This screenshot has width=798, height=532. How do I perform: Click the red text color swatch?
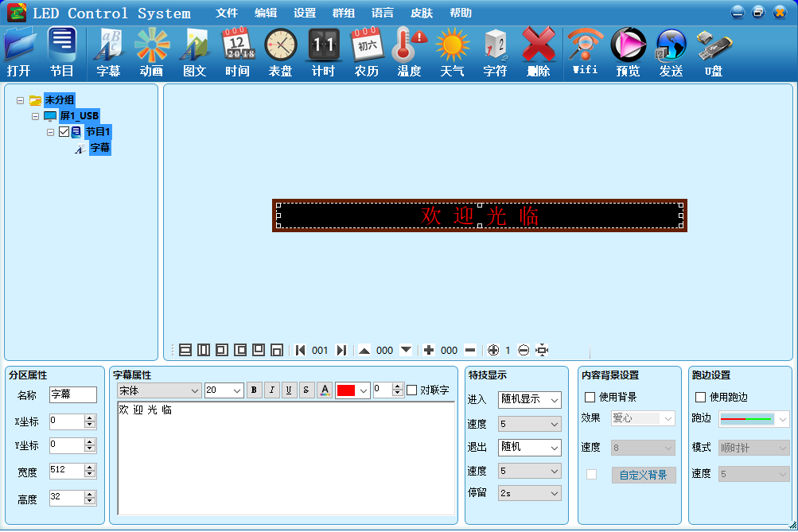(x=346, y=390)
